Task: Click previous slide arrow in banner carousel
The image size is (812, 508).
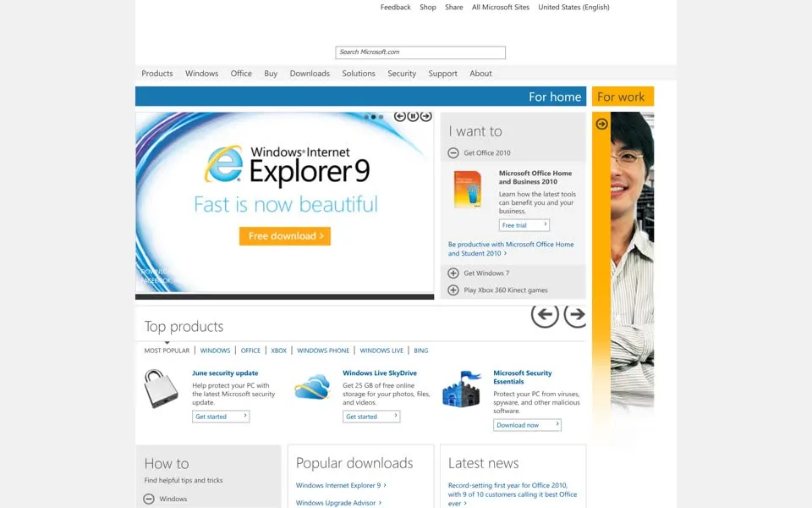Action: click(x=400, y=117)
